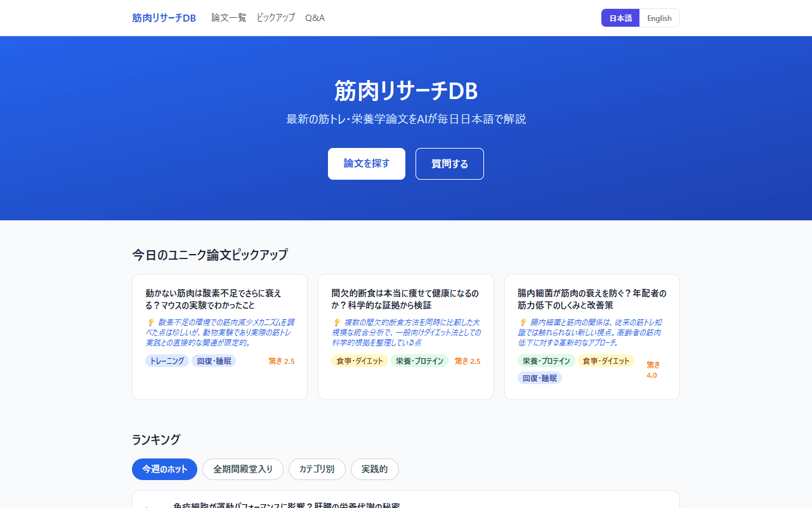Select the 今週のホット ranking tab
The height and width of the screenshot is (508, 812).
click(x=165, y=469)
